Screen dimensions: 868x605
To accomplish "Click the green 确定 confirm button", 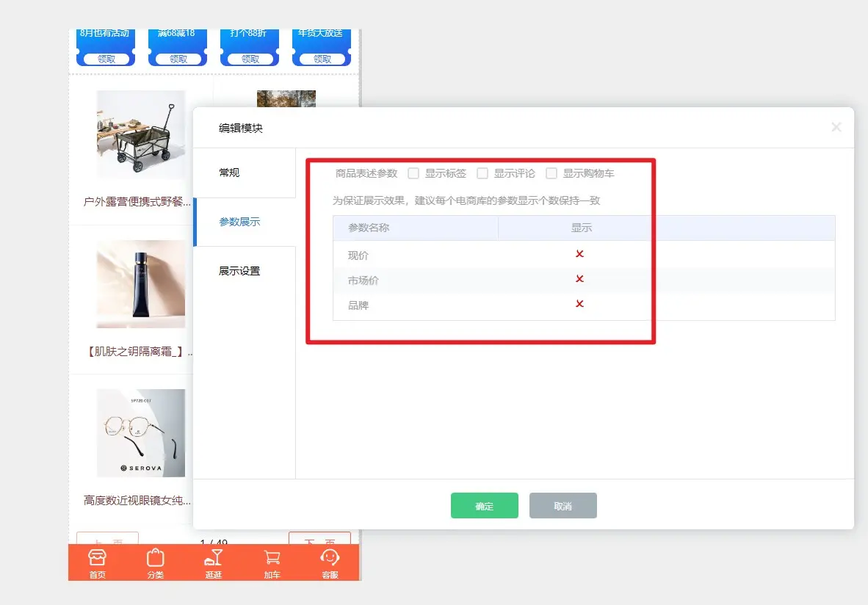I will point(485,506).
